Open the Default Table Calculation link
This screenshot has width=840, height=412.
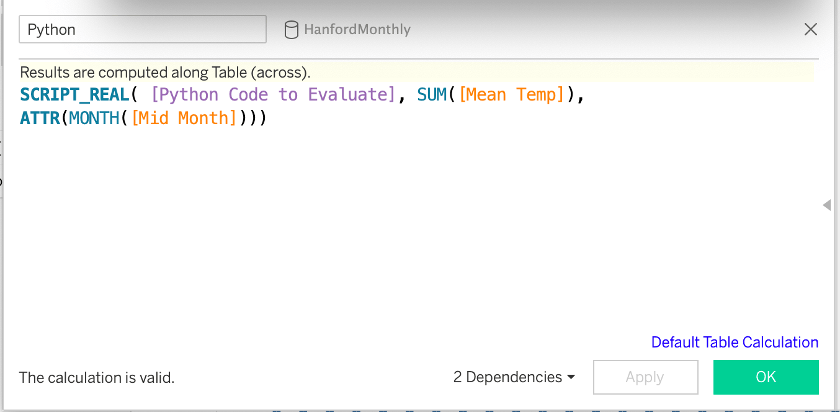pos(734,342)
